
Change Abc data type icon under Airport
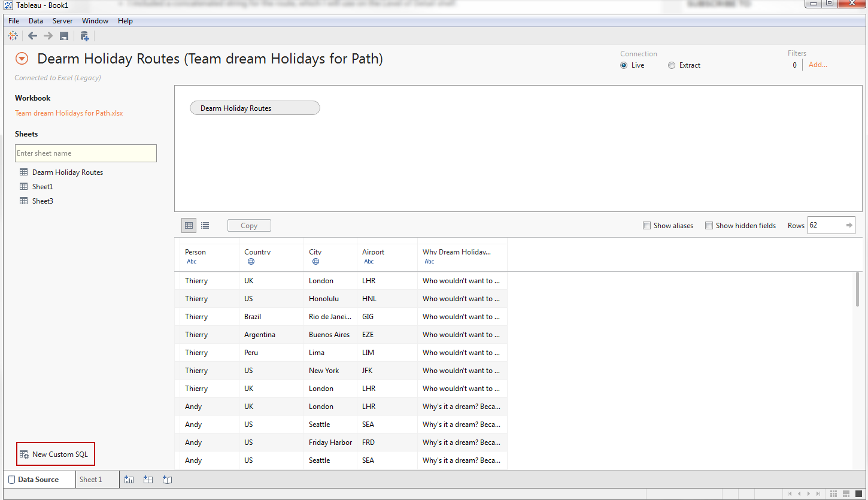pyautogui.click(x=369, y=262)
